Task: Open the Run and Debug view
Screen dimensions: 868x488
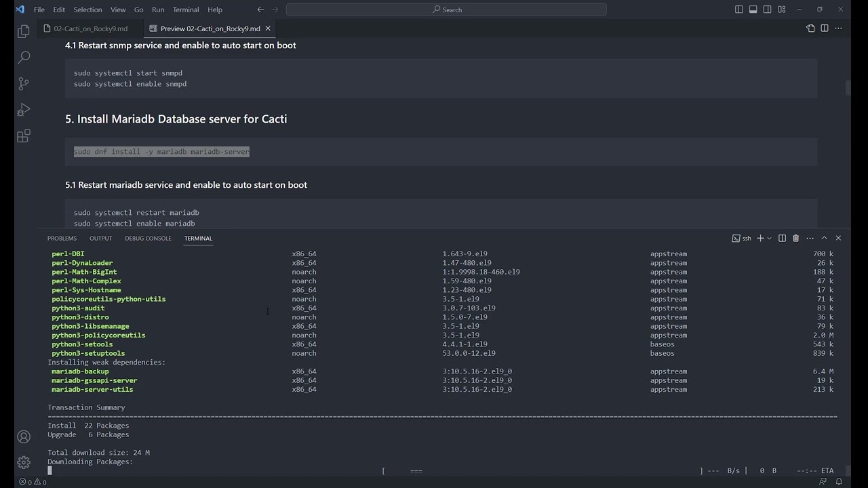Action: (24, 110)
